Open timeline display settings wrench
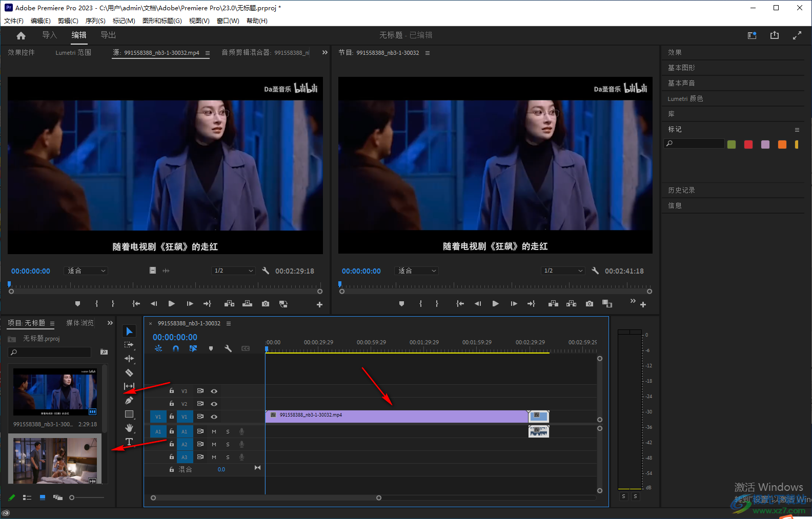The height and width of the screenshot is (519, 812). pos(228,348)
